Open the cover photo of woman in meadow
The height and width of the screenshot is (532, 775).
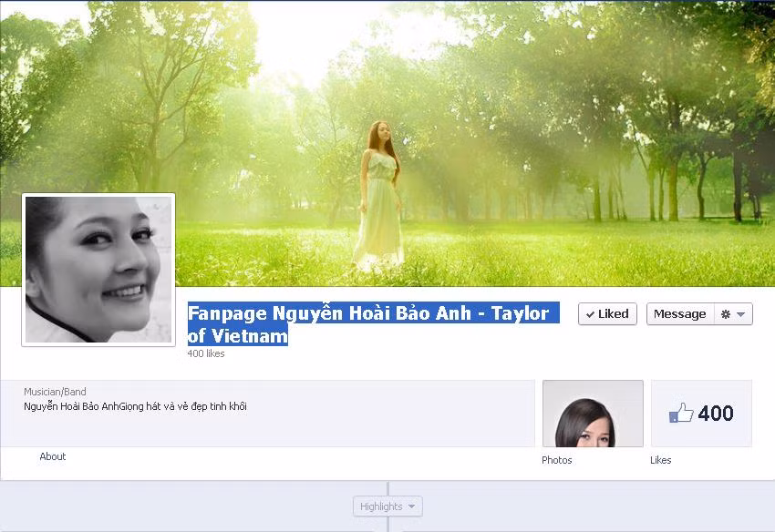[x=387, y=143]
